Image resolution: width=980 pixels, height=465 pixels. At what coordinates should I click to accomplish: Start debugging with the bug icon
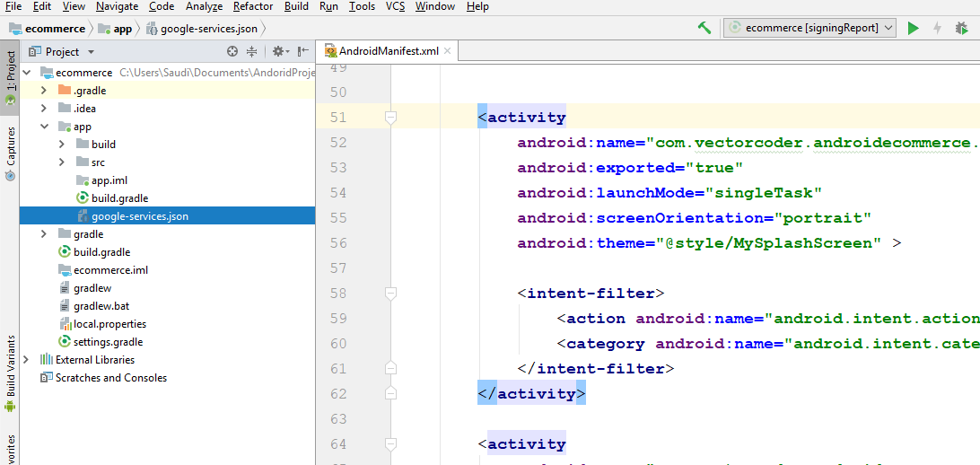click(x=961, y=28)
